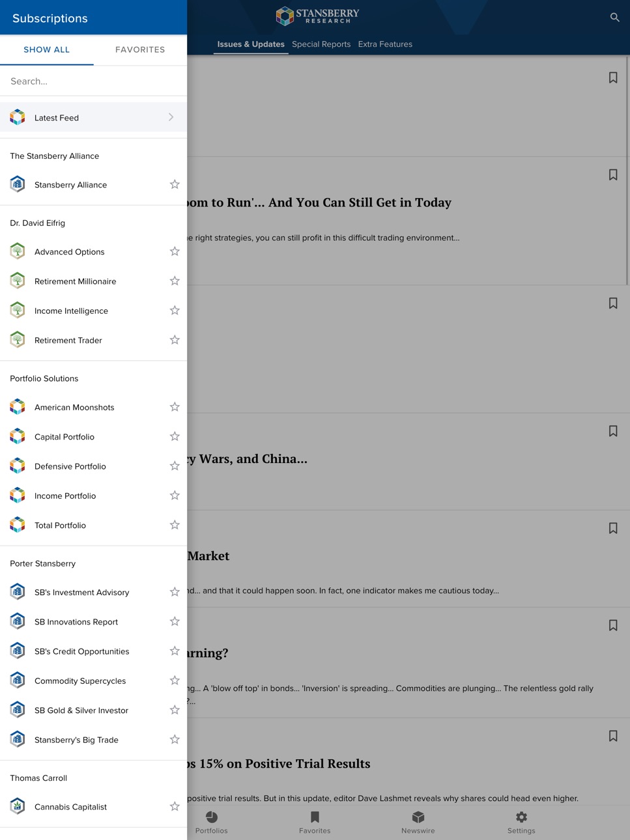
Task: Click the article list vertical scrollbar
Action: pyautogui.click(x=627, y=171)
